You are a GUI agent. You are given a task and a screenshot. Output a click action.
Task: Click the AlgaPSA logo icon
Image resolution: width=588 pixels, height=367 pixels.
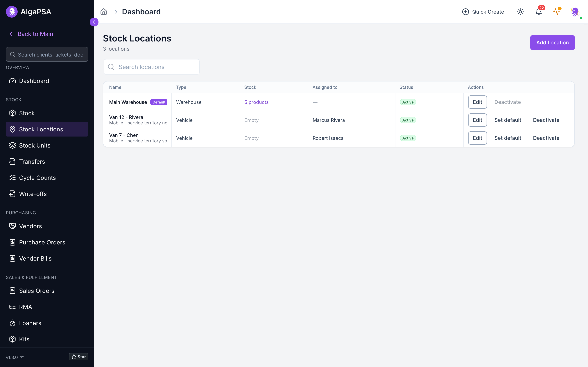pyautogui.click(x=12, y=12)
